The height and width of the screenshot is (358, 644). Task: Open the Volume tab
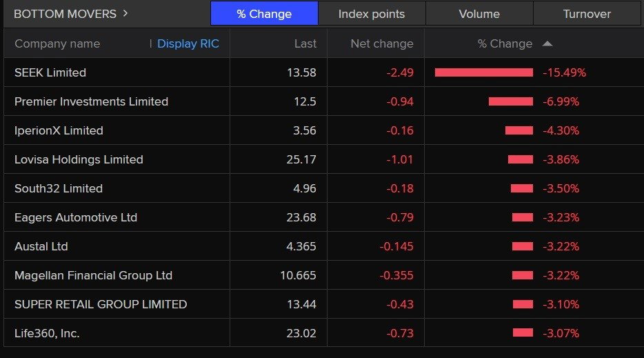click(479, 14)
